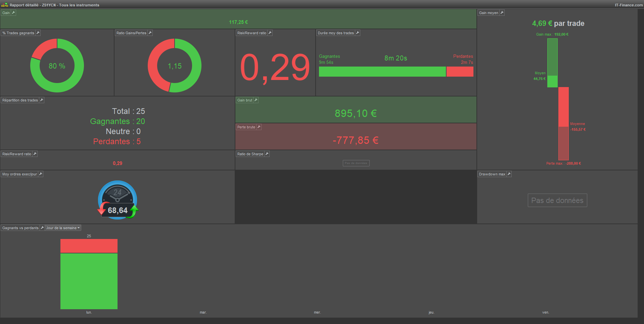644x324 pixels.
Task: Click the 68,64 orders gauge
Action: click(118, 200)
